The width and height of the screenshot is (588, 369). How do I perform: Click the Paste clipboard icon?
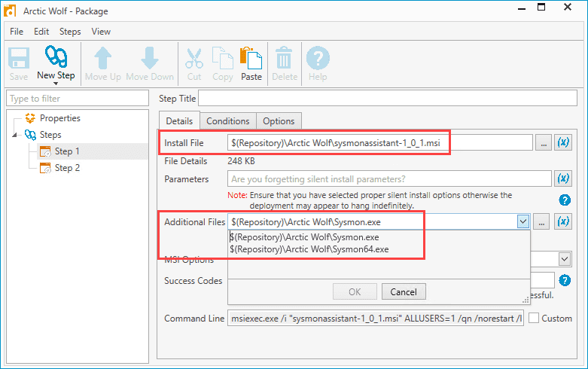tap(251, 58)
